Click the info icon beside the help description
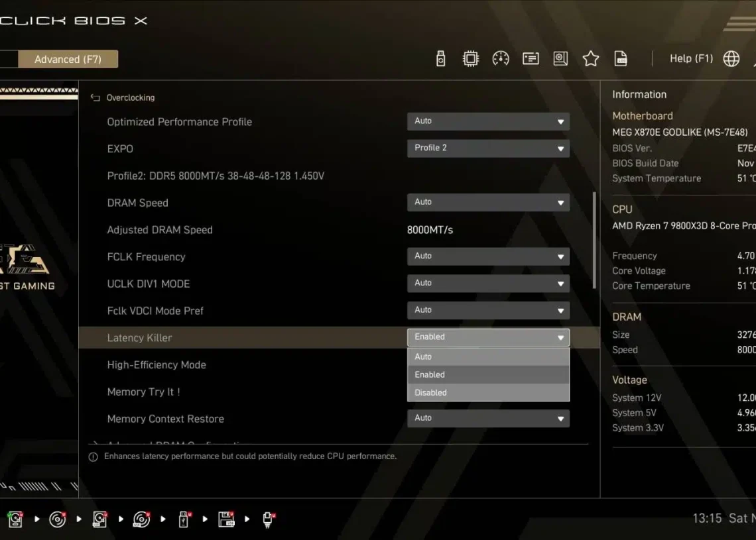This screenshot has height=540, width=756. point(93,457)
